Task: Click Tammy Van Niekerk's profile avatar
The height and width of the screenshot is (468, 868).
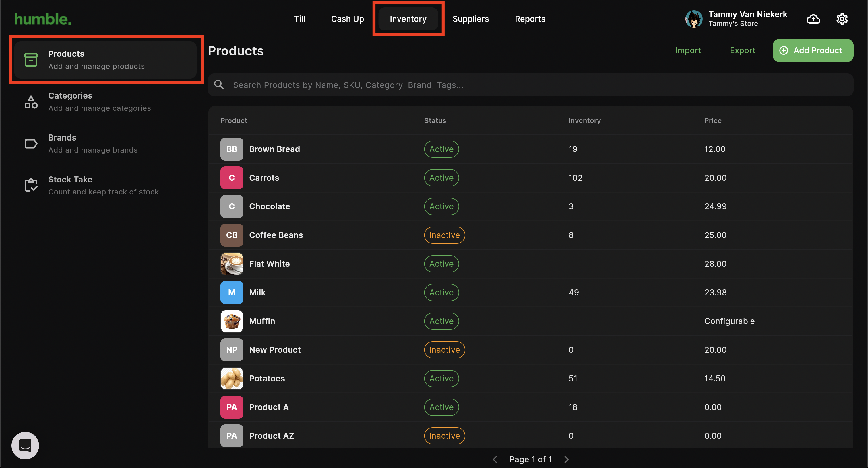Action: tap(693, 19)
